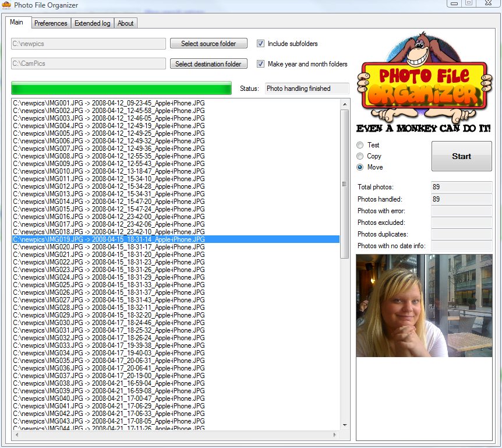Select the IMG016.JPG list row
Viewport: 502px width, 448px height.
point(176,217)
